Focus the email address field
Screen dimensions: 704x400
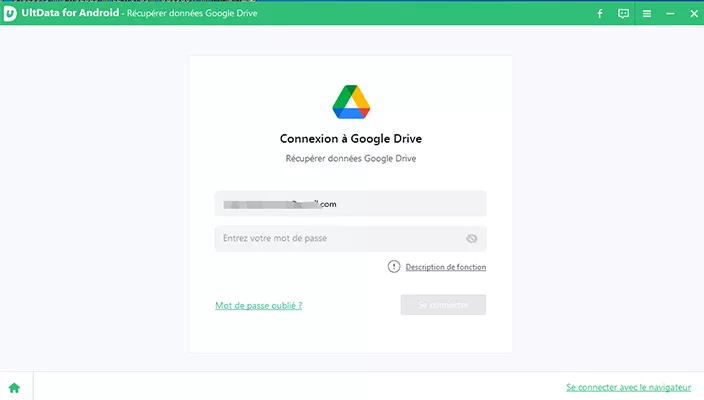351,204
